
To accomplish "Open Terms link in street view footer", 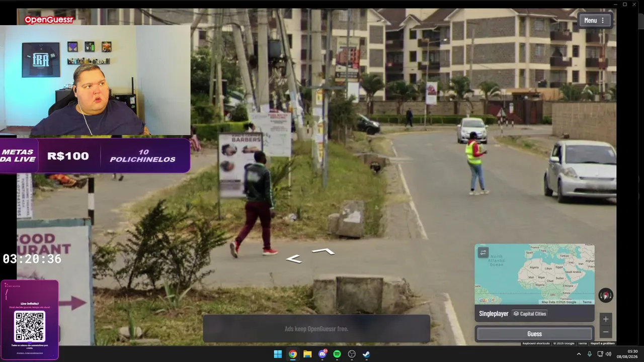I will pyautogui.click(x=582, y=343).
